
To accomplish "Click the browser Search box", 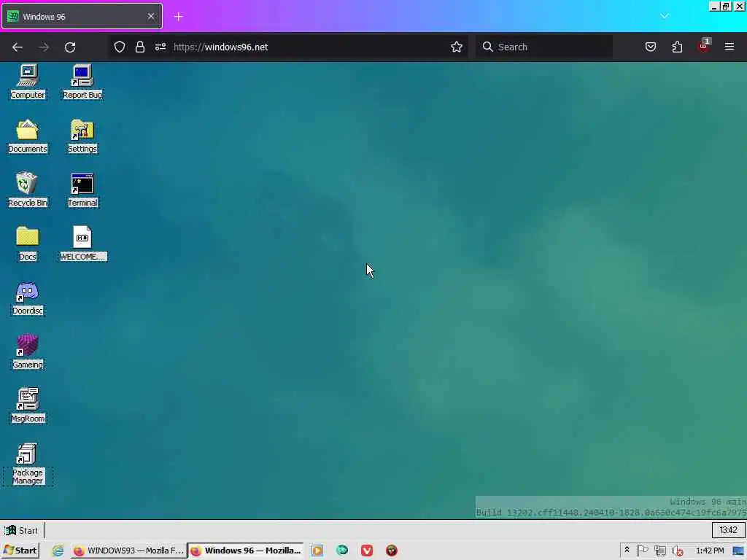I will (x=544, y=47).
